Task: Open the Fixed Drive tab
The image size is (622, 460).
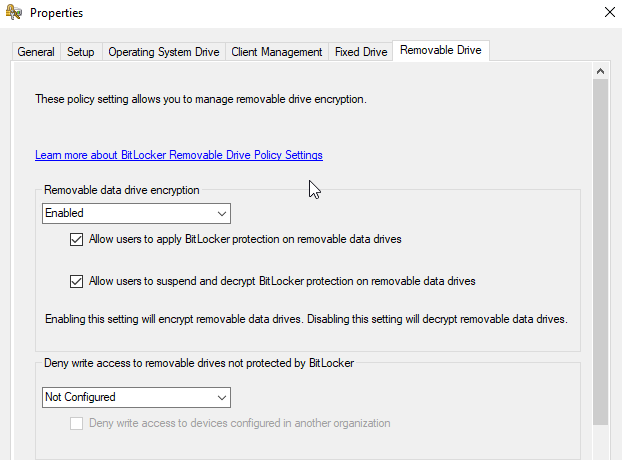Action: [361, 52]
